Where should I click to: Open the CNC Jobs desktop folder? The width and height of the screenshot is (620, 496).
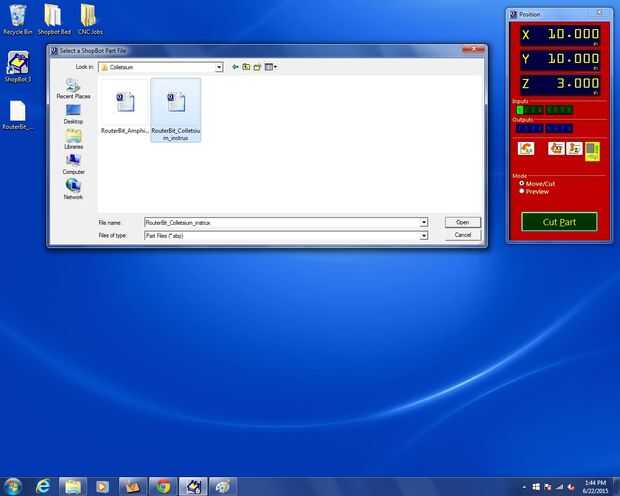(90, 20)
